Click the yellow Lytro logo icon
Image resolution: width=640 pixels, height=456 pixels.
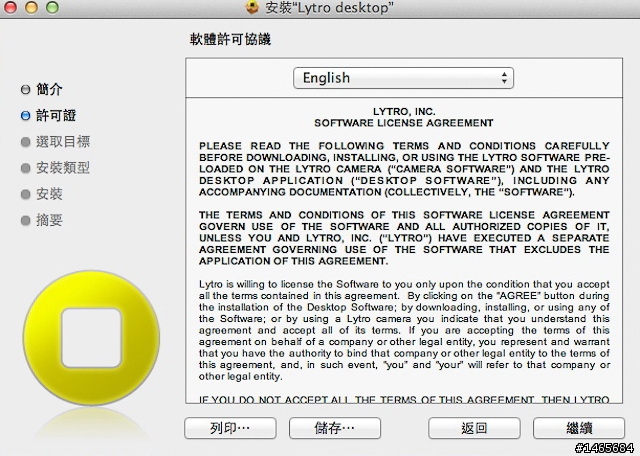click(x=91, y=338)
